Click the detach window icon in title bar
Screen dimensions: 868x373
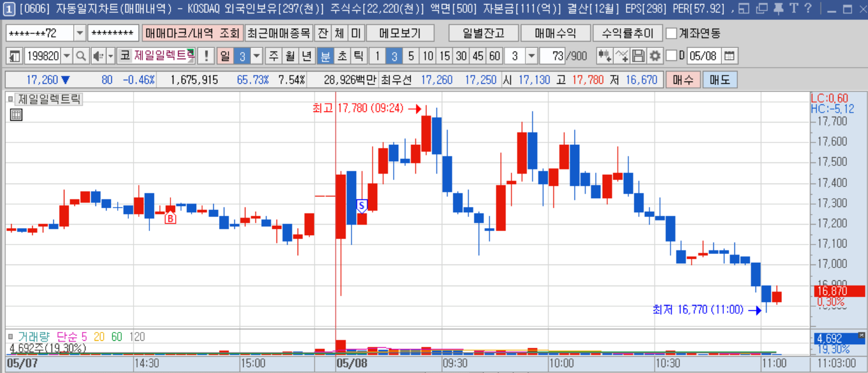coord(744,8)
